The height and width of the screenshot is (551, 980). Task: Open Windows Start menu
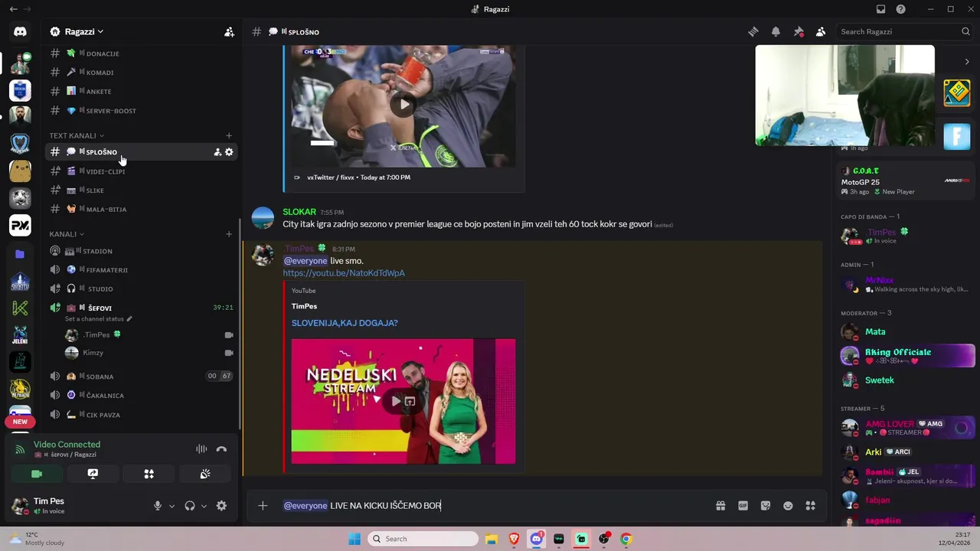pos(354,539)
